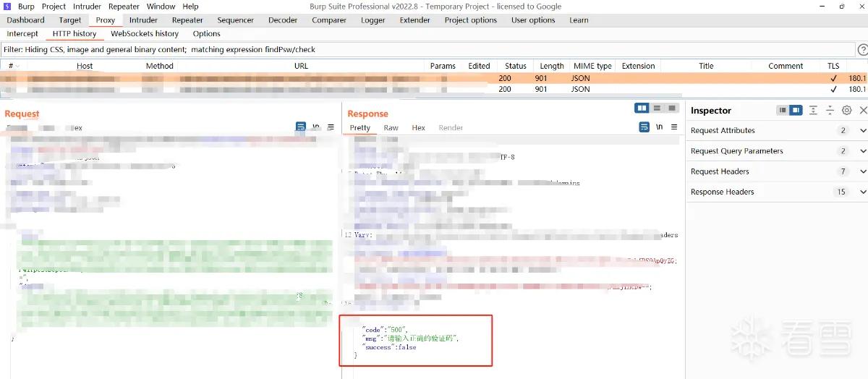Open the Repeater tab
This screenshot has width=868, height=379.
187,20
